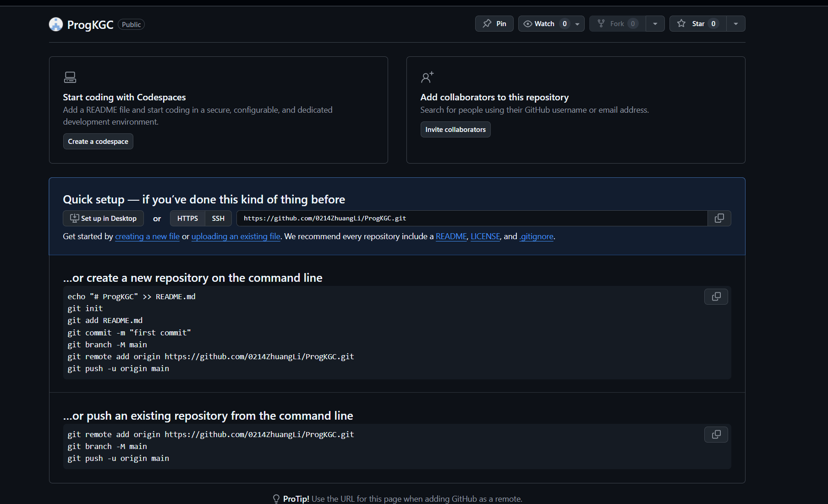The height and width of the screenshot is (504, 828).
Task: Click the repository URL field
Action: 472,218
